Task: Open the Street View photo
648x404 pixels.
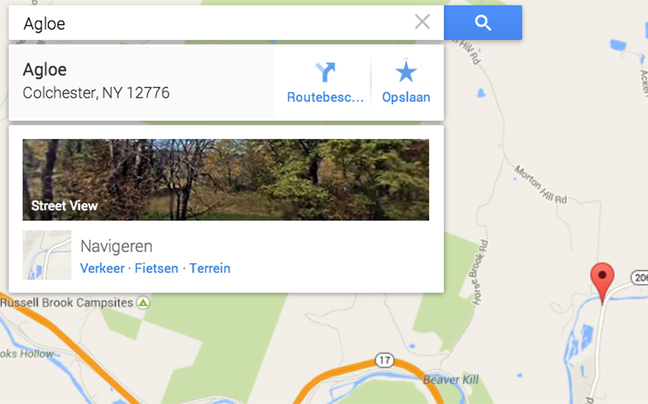Action: tap(226, 180)
